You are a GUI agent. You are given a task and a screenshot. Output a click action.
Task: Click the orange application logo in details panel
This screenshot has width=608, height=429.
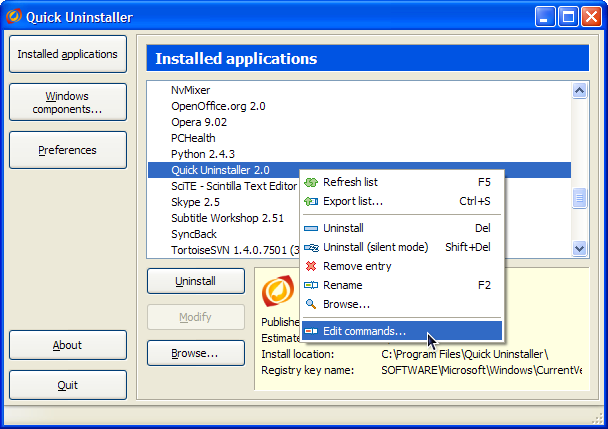pyautogui.click(x=278, y=291)
